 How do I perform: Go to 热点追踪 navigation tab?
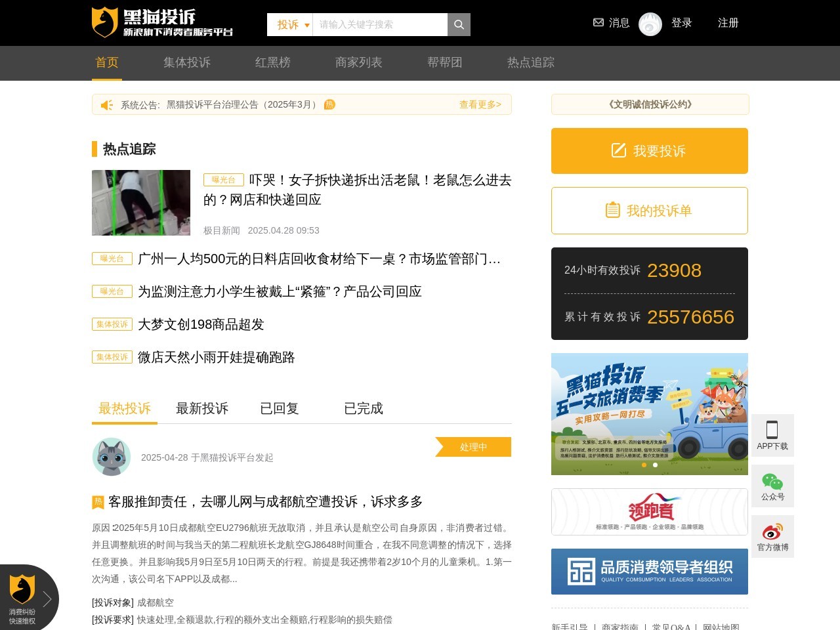(x=531, y=62)
